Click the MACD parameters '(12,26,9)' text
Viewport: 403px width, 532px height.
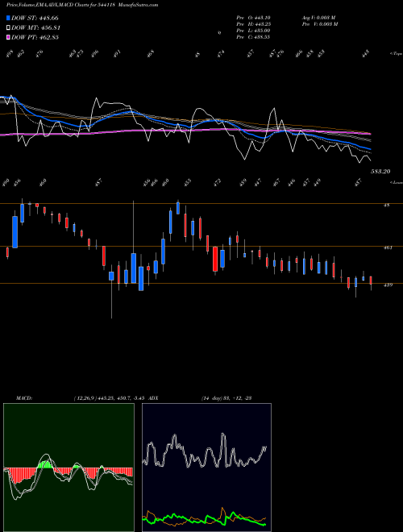[x=85, y=398]
